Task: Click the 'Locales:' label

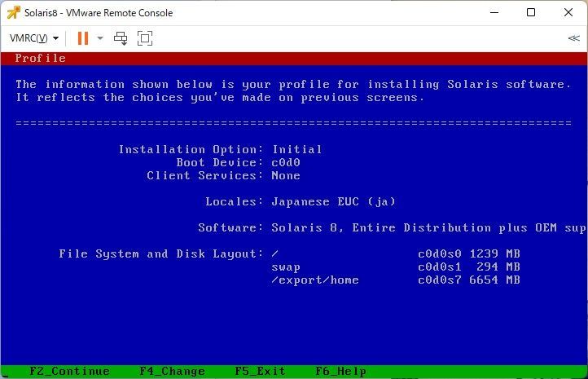Action: [x=235, y=201]
